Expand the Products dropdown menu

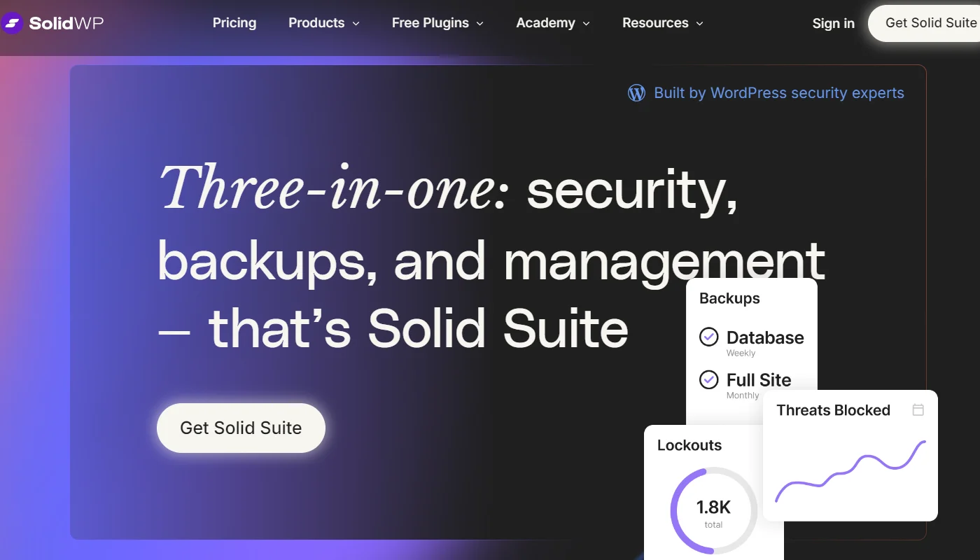(x=323, y=23)
